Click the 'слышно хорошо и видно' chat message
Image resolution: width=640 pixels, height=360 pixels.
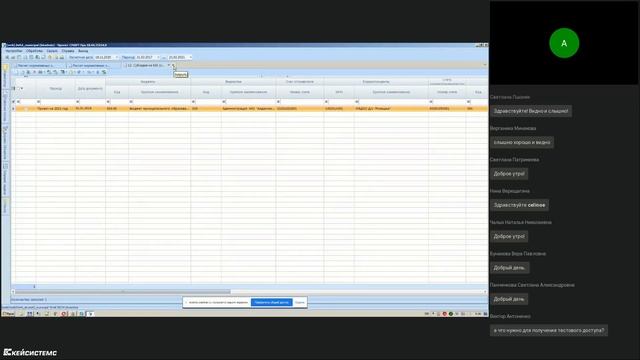[x=522, y=142]
